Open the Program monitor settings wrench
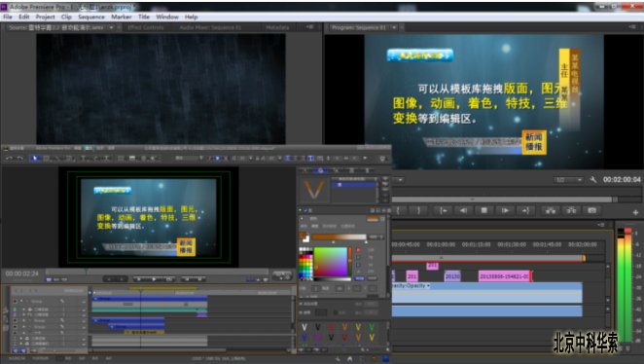Image resolution: width=644 pixels, height=364 pixels. pyautogui.click(x=593, y=179)
